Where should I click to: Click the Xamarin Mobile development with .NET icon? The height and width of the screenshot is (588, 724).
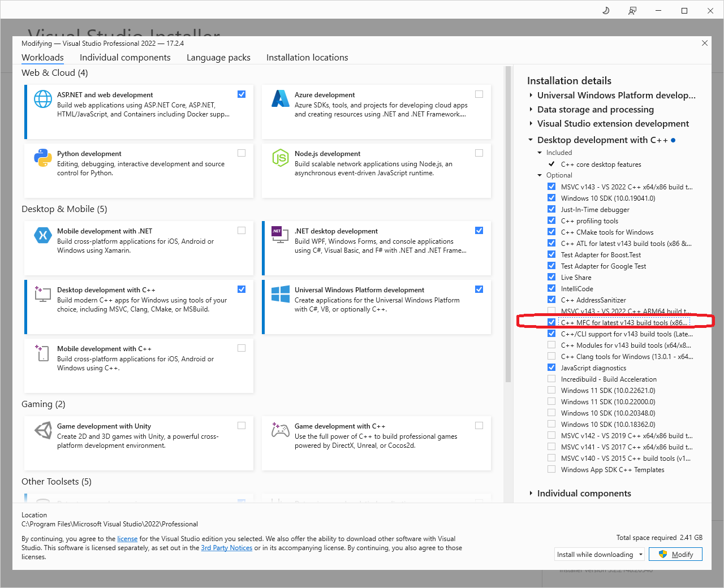coord(43,235)
